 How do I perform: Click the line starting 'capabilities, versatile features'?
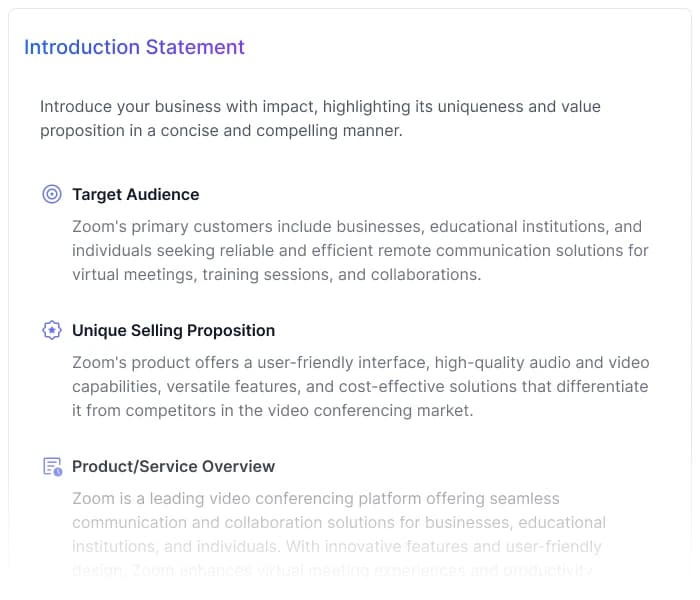(360, 386)
